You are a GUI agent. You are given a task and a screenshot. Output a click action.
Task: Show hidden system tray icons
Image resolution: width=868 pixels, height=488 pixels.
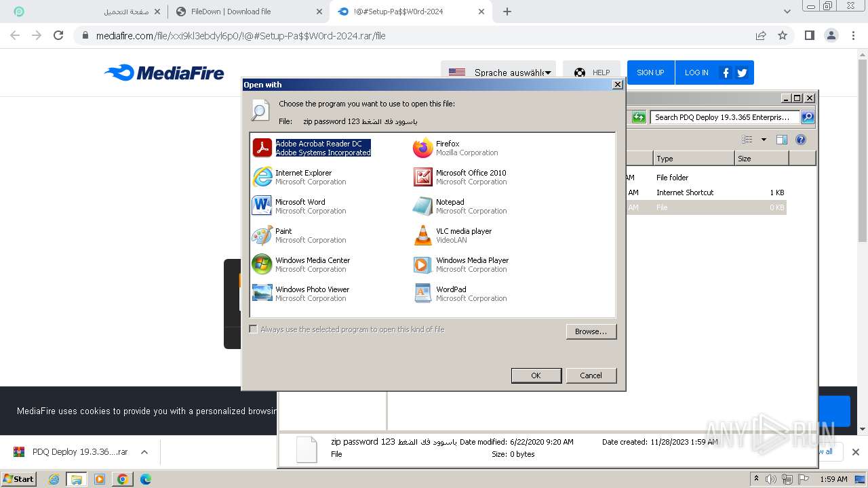pyautogui.click(x=756, y=479)
